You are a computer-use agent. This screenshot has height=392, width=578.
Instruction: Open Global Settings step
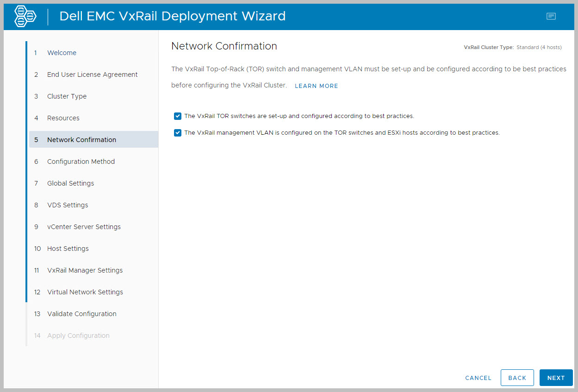click(x=70, y=183)
